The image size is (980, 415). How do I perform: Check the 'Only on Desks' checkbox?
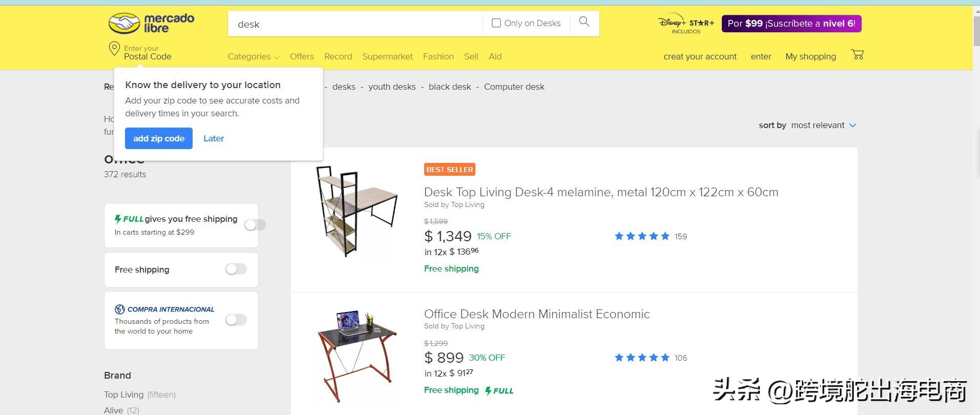(496, 23)
